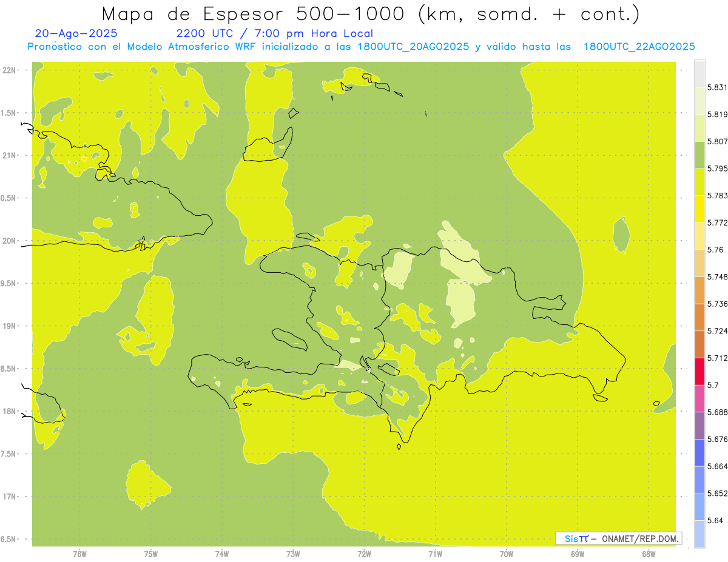Click the legend value 5.819
Image resolution: width=728 pixels, height=562 pixels.
tap(717, 114)
